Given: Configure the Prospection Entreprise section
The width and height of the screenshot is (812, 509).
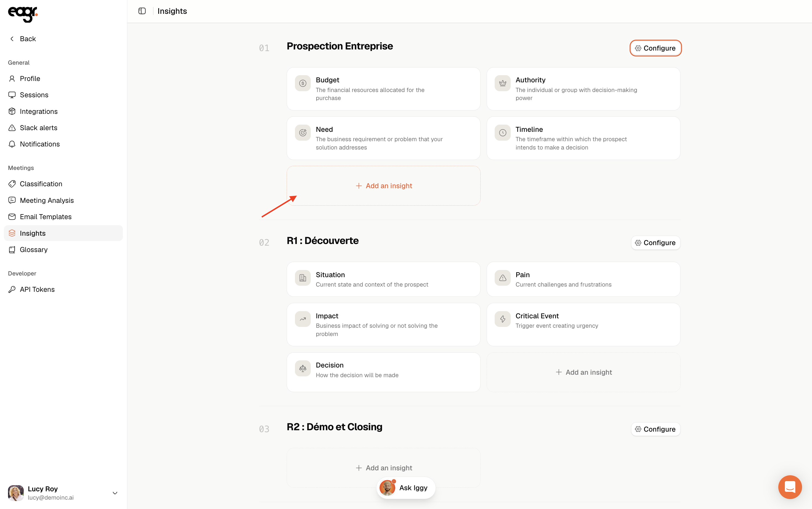Looking at the screenshot, I should click(655, 48).
